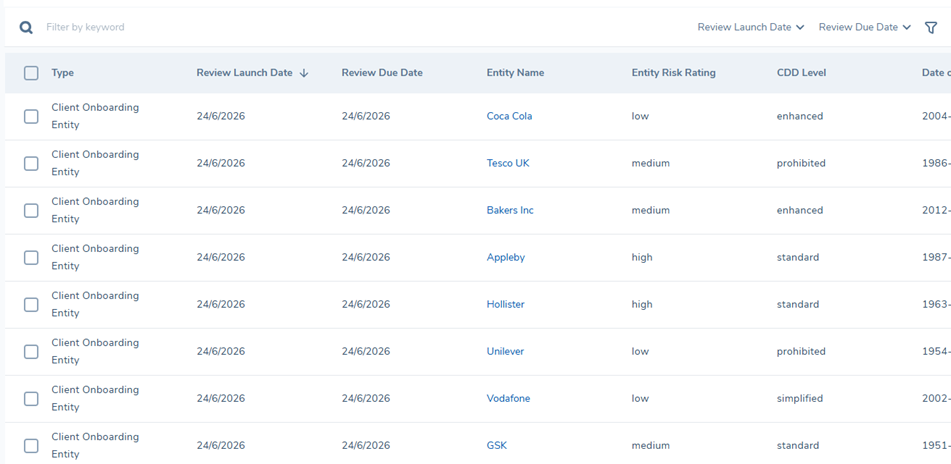Open the GSK entity link
Screen dimensions: 951x464
tap(497, 445)
